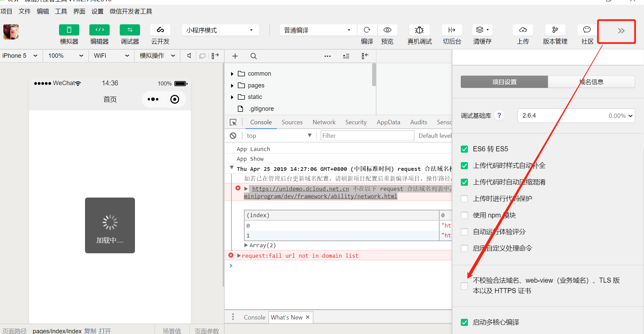644x334 pixels.
Task: Adjust the 0.00% compile progress control
Action: tap(617, 115)
